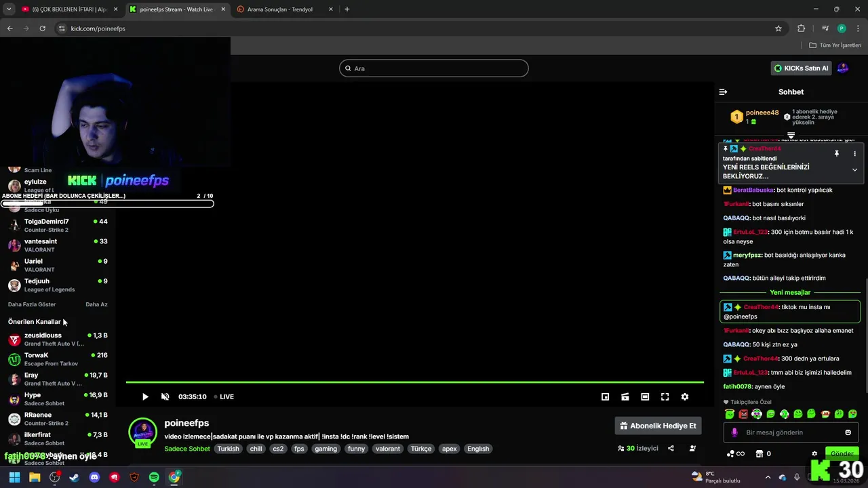Viewport: 868px width, 488px height.
Task: Jump to LIVE in player
Action: tap(224, 396)
